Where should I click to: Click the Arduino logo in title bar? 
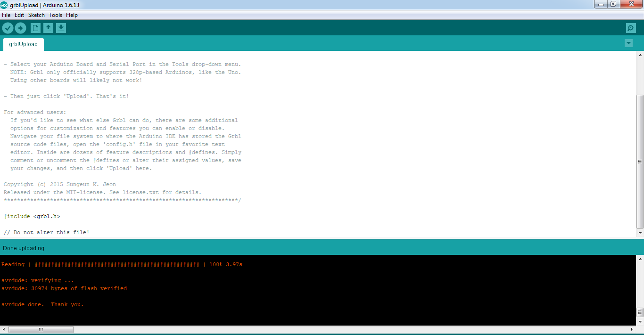pos(4,4)
